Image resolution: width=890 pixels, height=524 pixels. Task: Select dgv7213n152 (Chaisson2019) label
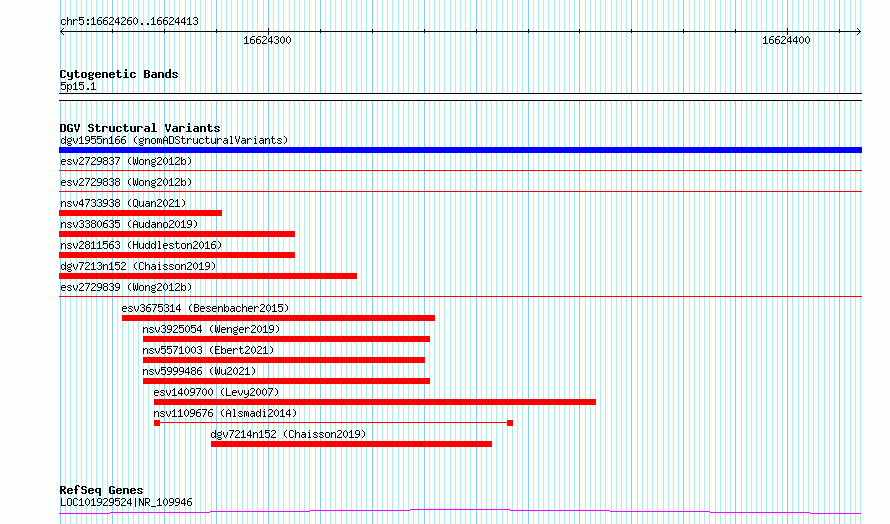click(138, 266)
